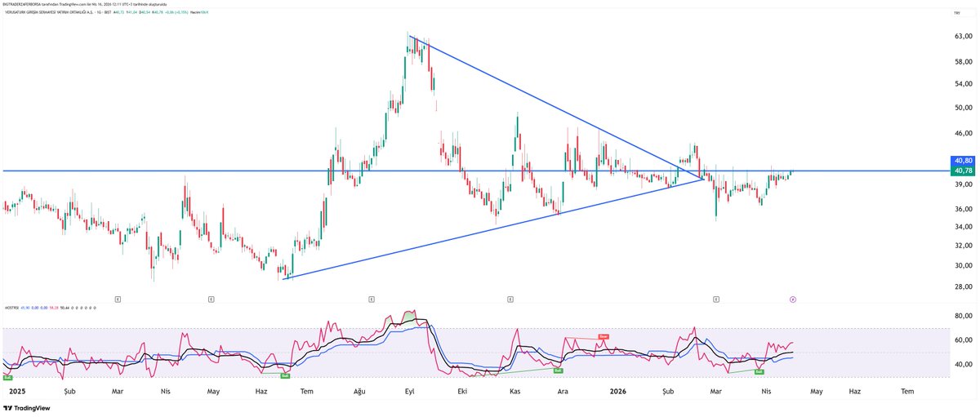Image resolution: width=980 pixels, height=417 pixels.
Task: Click the earnings E marker above Kas
Action: click(x=510, y=299)
